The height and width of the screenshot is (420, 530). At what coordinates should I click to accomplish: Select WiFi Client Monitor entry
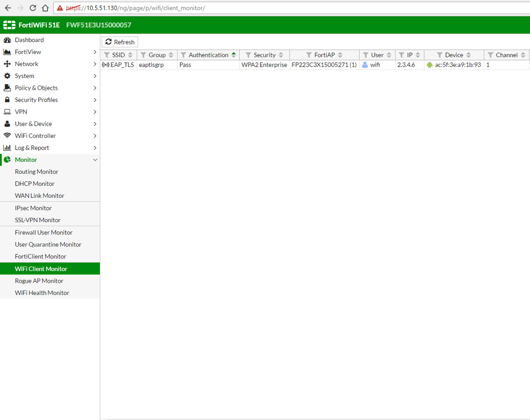50,269
